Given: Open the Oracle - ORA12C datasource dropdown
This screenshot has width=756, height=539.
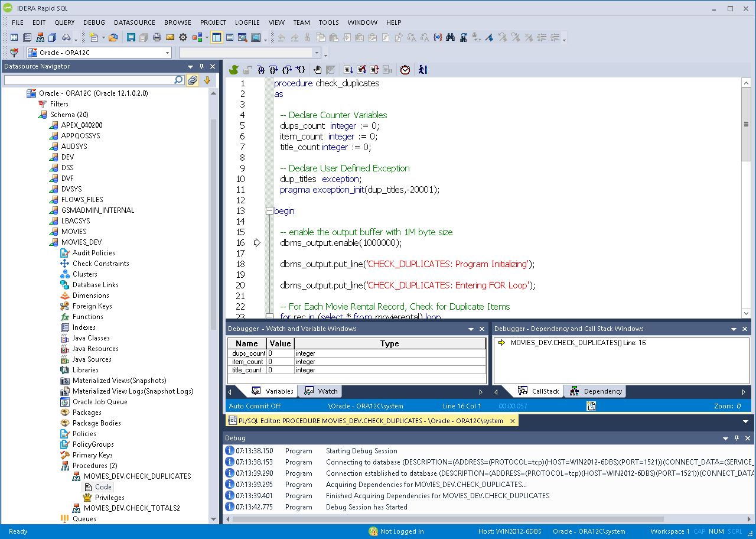Looking at the screenshot, I should 168,53.
